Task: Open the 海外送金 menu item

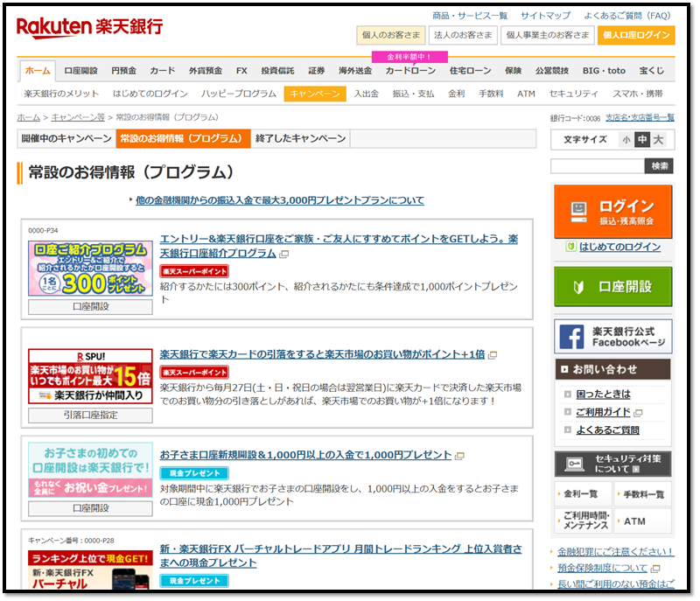Action: (x=355, y=71)
